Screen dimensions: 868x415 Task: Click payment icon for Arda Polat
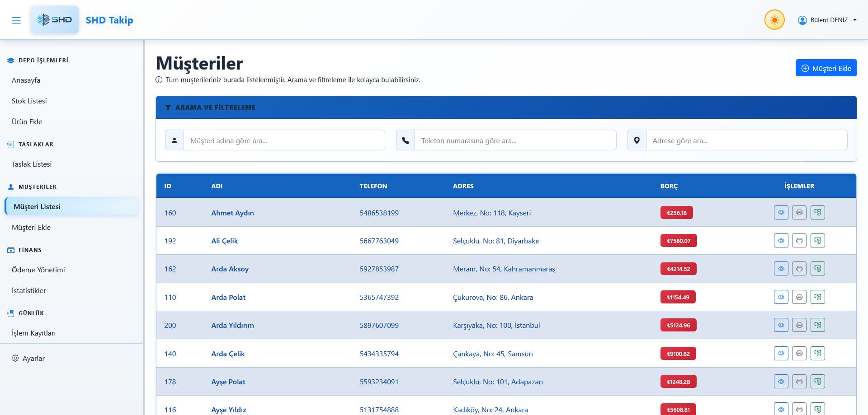pyautogui.click(x=817, y=297)
